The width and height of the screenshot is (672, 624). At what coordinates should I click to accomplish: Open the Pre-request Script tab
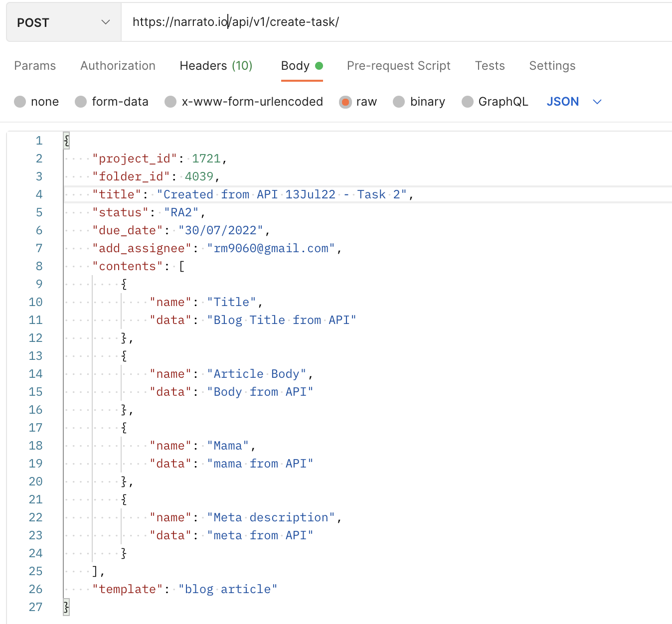[398, 66]
